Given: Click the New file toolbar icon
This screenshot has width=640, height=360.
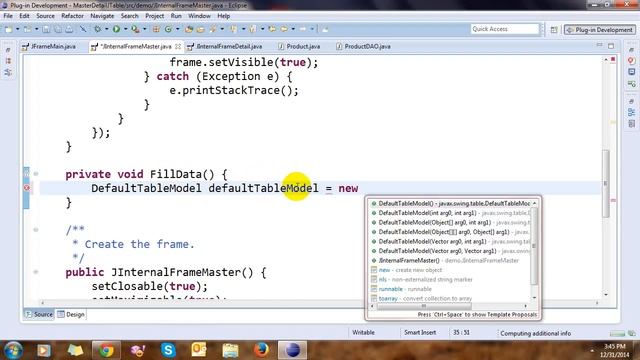Looking at the screenshot, I should pos(9,29).
